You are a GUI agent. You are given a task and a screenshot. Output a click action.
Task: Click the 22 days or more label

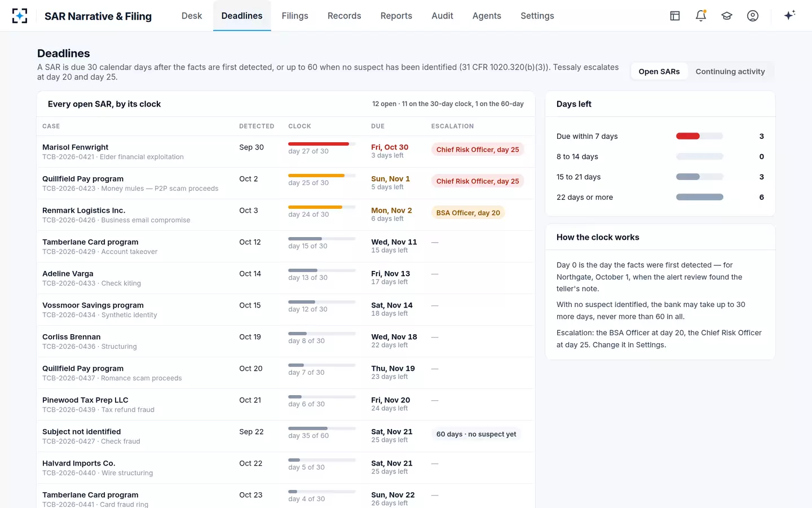tap(585, 197)
